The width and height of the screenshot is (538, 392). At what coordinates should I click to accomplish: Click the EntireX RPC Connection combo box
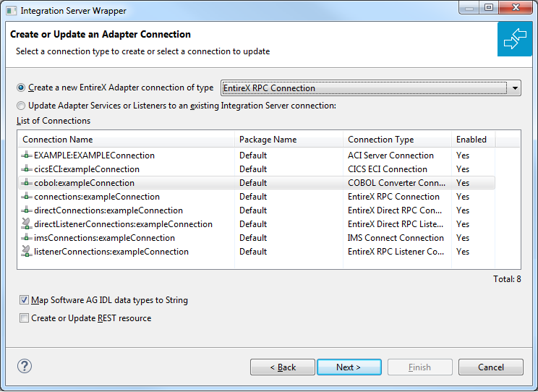(x=370, y=88)
